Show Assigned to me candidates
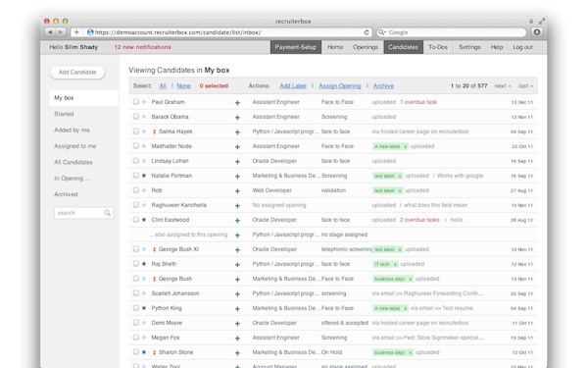Image resolution: width=588 pixels, height=368 pixels. pos(75,146)
